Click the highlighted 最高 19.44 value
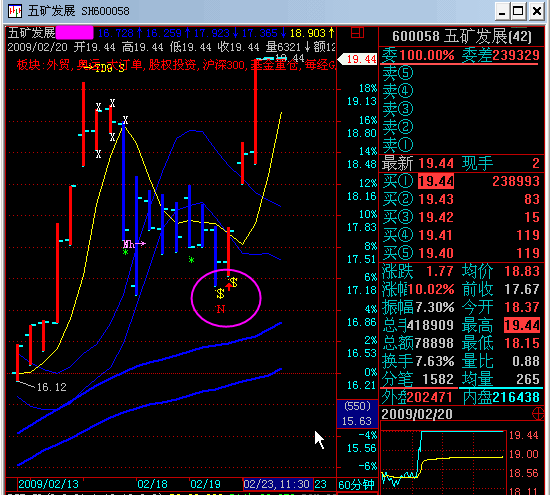Viewport: 550px width, 495px height. [x=522, y=326]
